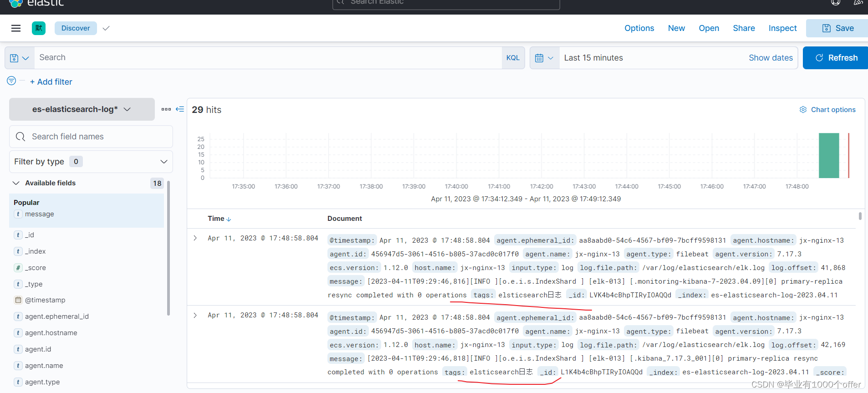Viewport: 868px width, 393px height.
Task: Focus the Search field names box
Action: tap(91, 137)
